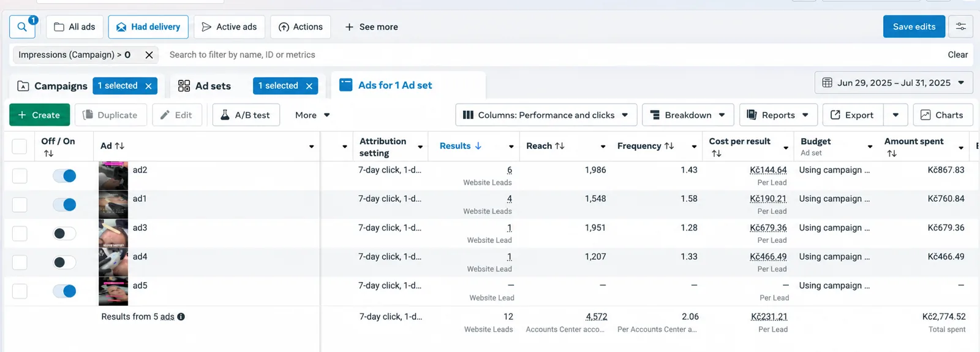Open the search magnifier button

(23, 27)
